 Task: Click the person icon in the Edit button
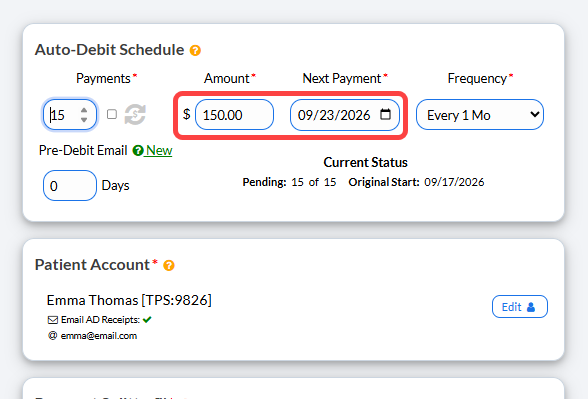(x=531, y=307)
